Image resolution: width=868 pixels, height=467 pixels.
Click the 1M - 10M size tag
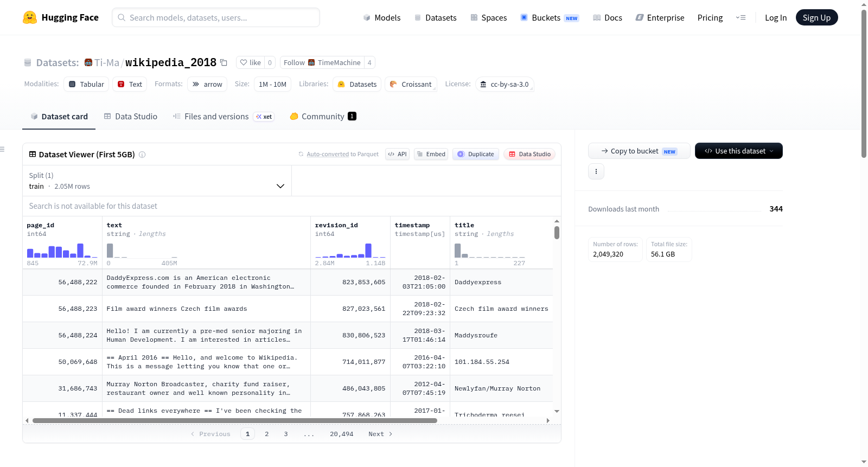(272, 84)
